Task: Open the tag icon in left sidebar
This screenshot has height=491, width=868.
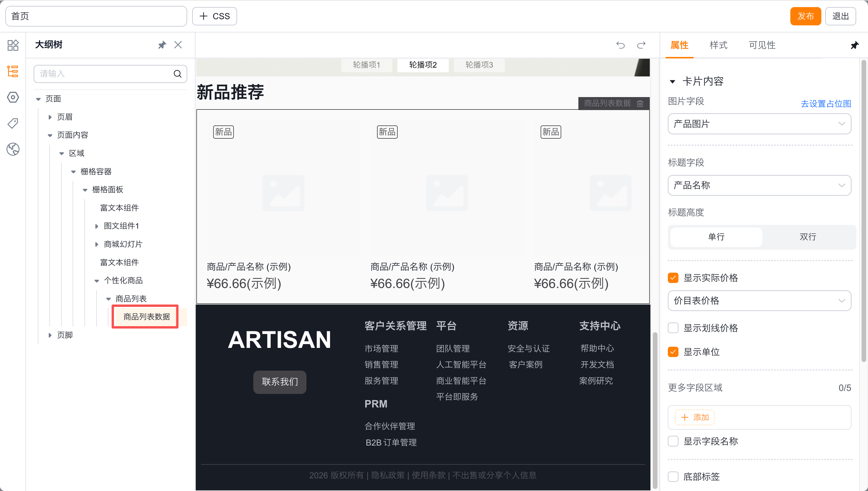Action: (13, 123)
